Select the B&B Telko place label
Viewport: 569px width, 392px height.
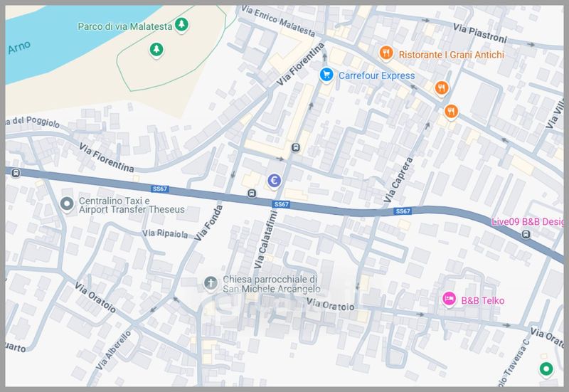click(483, 300)
